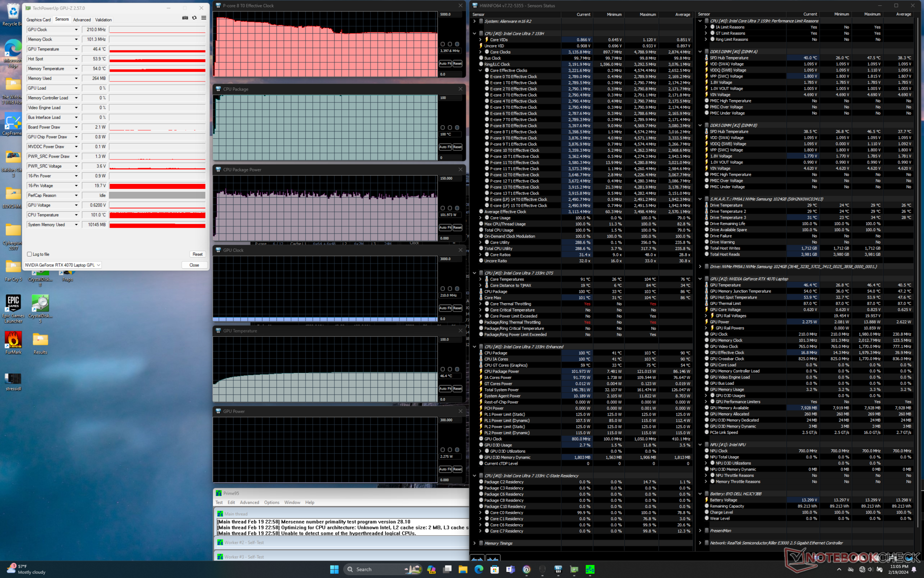This screenshot has width=924, height=578.
Task: Click the HWiNFO expand-layout arrows button
Action: (477, 558)
